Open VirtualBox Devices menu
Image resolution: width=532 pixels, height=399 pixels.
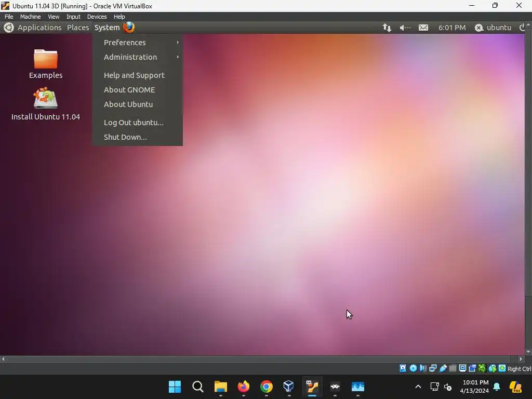pyautogui.click(x=97, y=17)
